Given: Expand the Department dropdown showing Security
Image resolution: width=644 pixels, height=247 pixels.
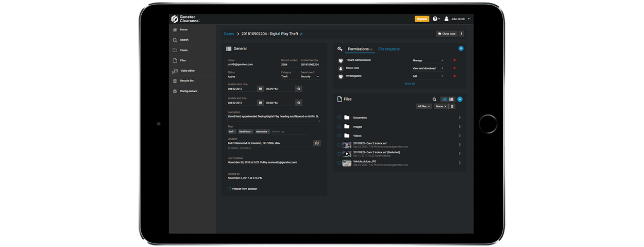Looking at the screenshot, I should [310, 76].
